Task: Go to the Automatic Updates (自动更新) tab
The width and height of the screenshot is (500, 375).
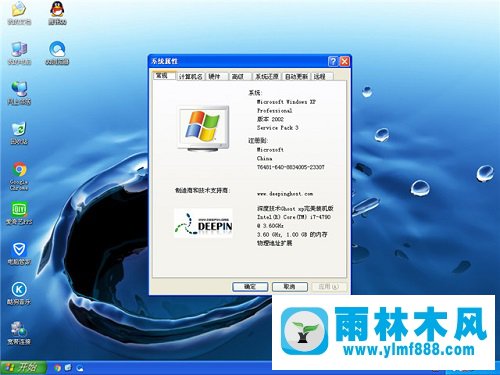Action: pos(296,77)
